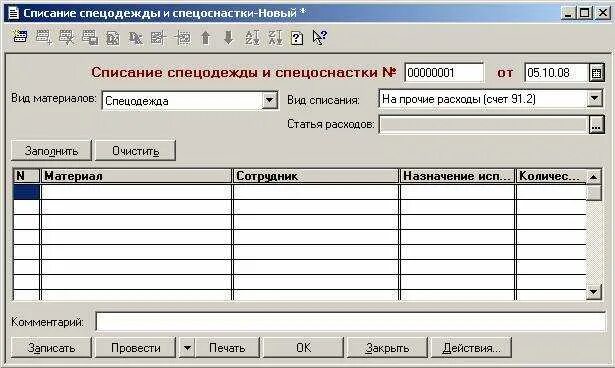Image resolution: width=615 pixels, height=368 pixels.
Task: Click the Записать button
Action: click(x=51, y=348)
